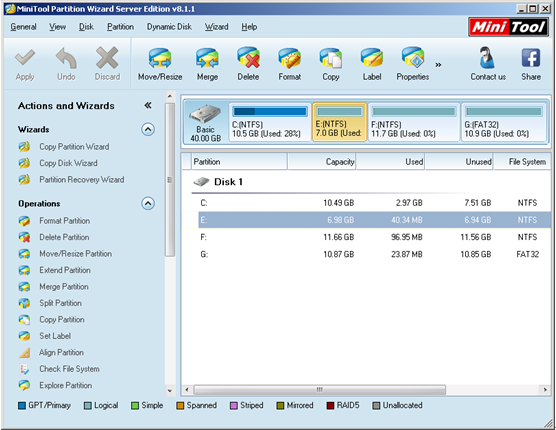Click the Format toolbar icon
Viewport: 556px width, 430px height.
pos(289,58)
